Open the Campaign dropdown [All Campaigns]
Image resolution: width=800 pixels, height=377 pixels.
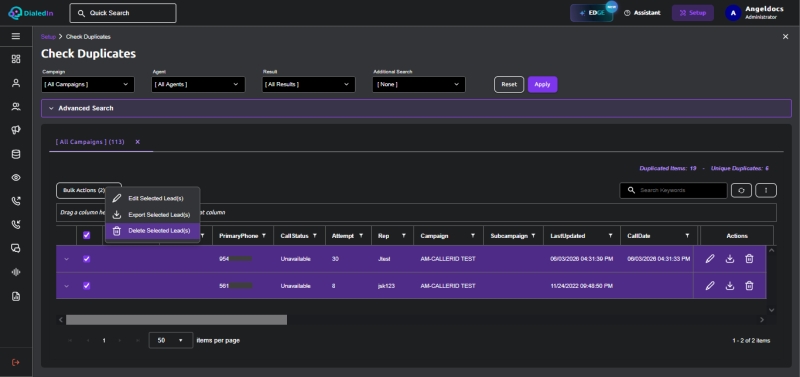pos(88,84)
